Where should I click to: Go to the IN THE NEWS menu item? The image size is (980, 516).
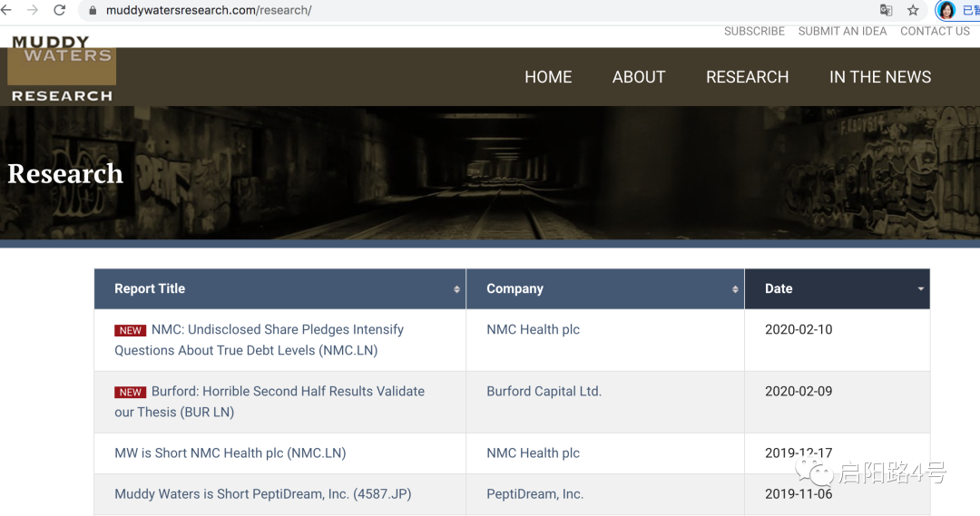(x=880, y=77)
